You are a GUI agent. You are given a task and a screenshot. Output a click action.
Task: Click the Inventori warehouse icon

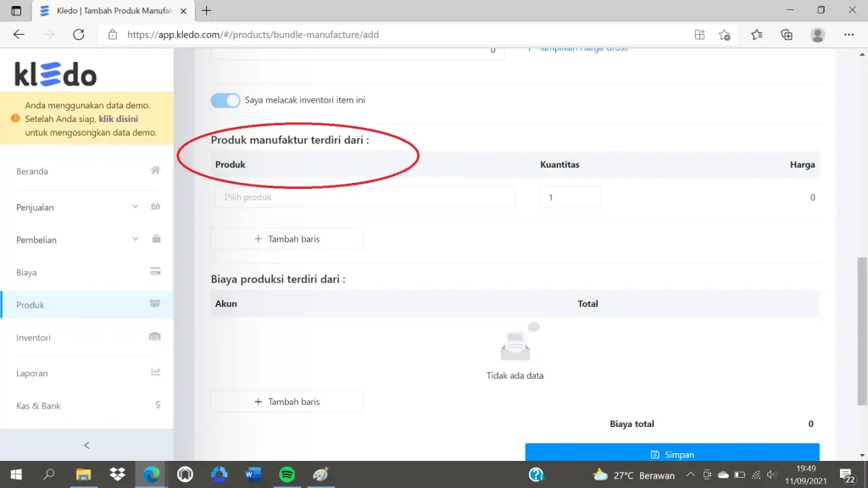click(x=155, y=336)
